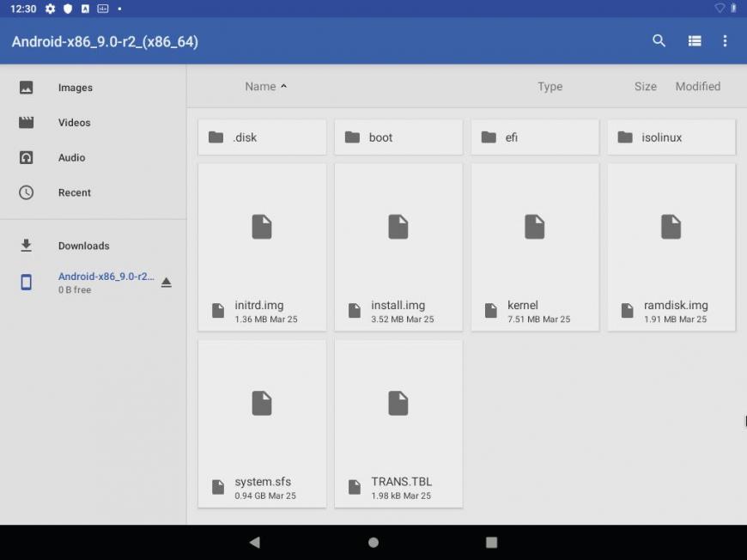747x560 pixels.
Task: Tap the Android home navigation button
Action: [x=373, y=542]
